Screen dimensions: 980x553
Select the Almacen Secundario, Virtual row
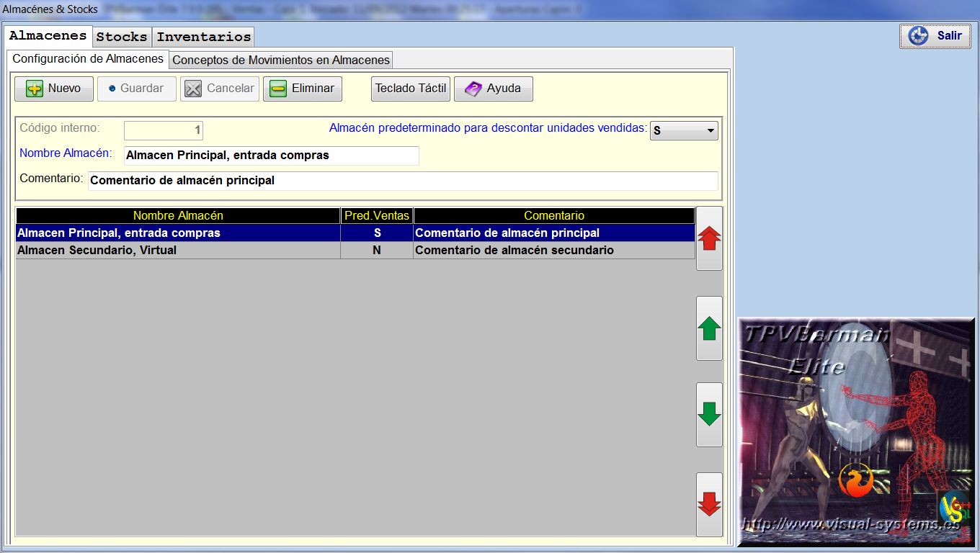pos(177,251)
